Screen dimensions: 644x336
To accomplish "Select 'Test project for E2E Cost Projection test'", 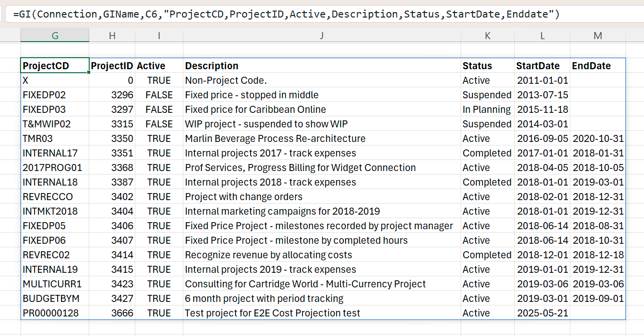I will [322, 313].
